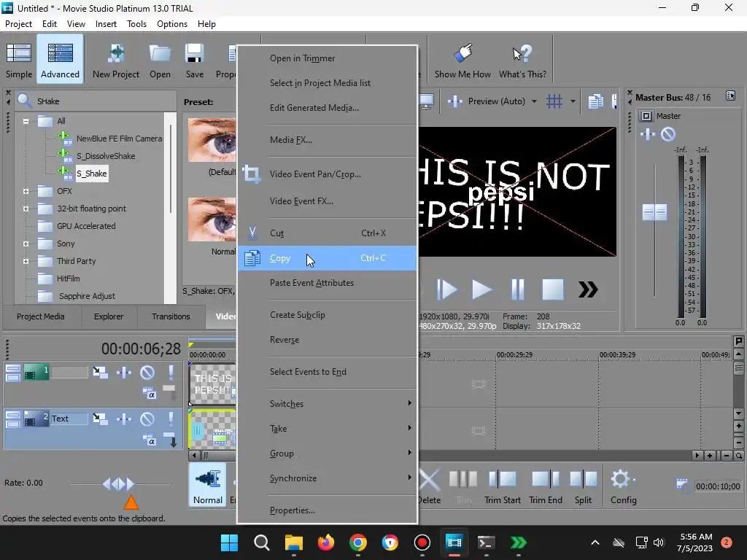Mute the Text track
Image resolution: width=747 pixels, height=560 pixels.
tap(147, 419)
